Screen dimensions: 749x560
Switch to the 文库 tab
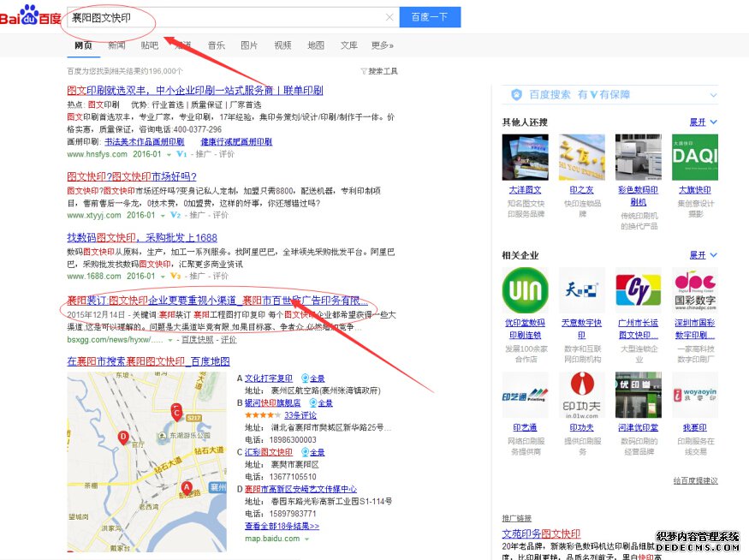pos(348,45)
